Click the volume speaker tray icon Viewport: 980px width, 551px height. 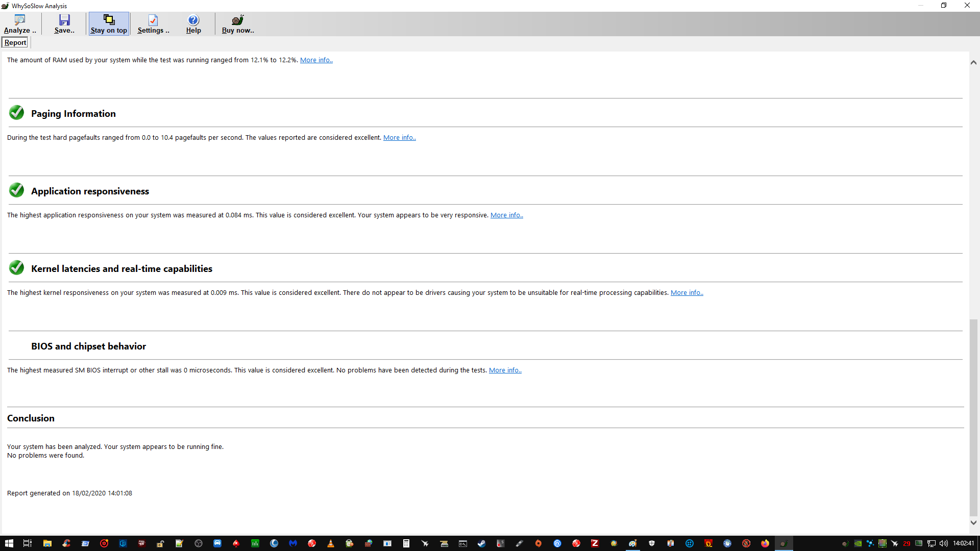pyautogui.click(x=943, y=543)
